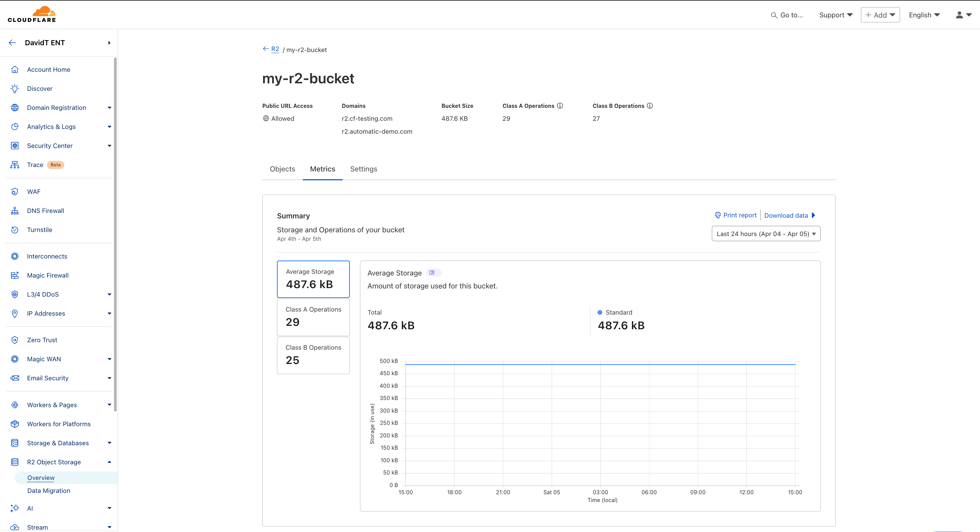Open DNS Firewall from the sidebar
This screenshot has height=532, width=980.
pyautogui.click(x=45, y=210)
